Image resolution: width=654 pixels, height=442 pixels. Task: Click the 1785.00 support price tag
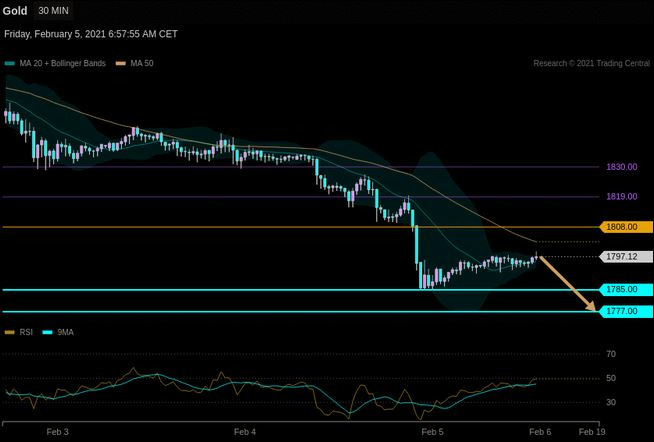tap(626, 289)
